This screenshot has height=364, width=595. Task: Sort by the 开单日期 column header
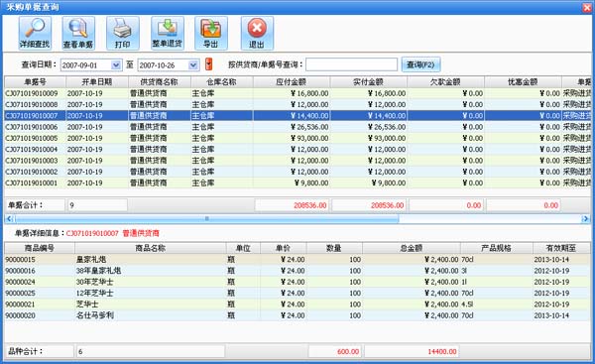(x=97, y=82)
